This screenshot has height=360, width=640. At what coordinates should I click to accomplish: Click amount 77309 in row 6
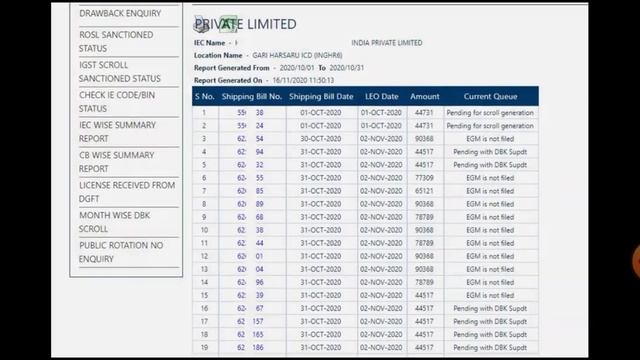[424, 178]
